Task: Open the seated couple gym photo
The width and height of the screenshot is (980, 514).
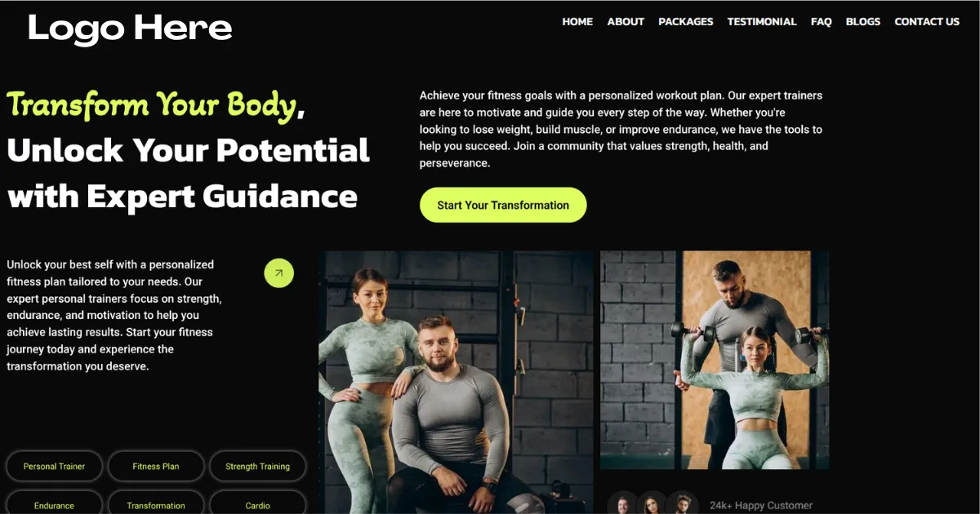Action: point(456,382)
